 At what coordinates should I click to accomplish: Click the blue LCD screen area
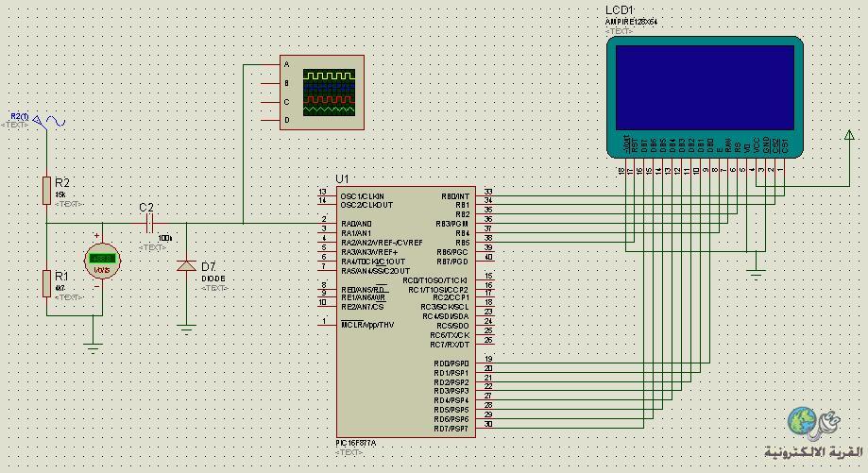[705, 88]
